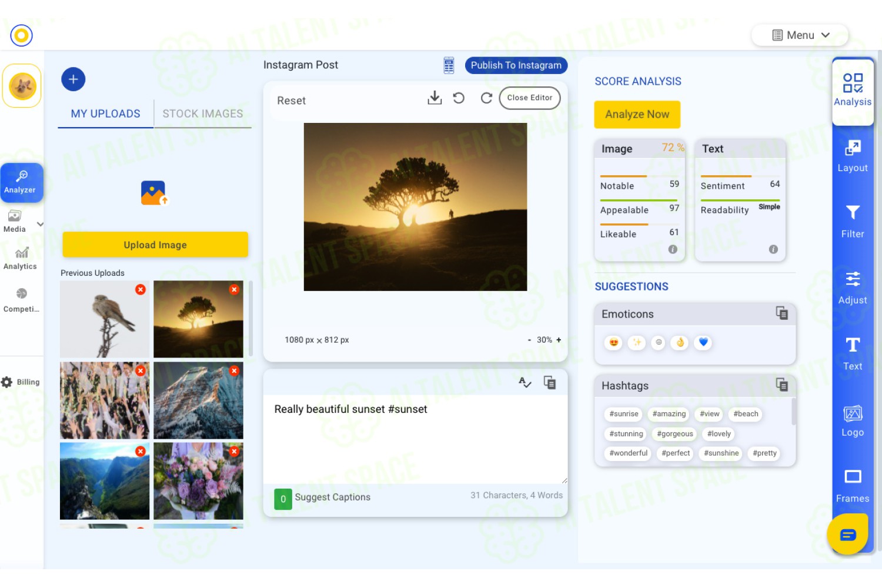
Task: Add the #sunshine hashtag
Action: tap(721, 453)
